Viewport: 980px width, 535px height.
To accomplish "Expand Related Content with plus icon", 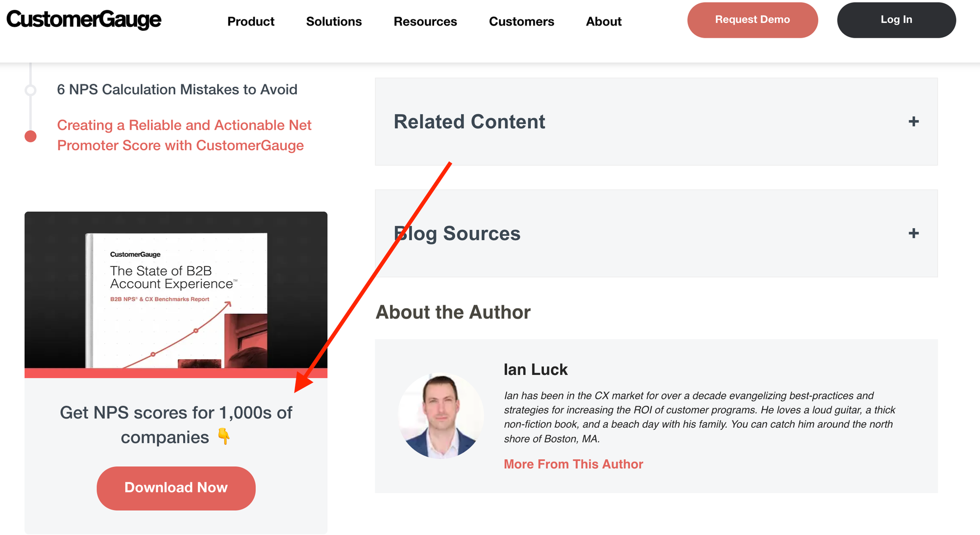I will click(913, 122).
